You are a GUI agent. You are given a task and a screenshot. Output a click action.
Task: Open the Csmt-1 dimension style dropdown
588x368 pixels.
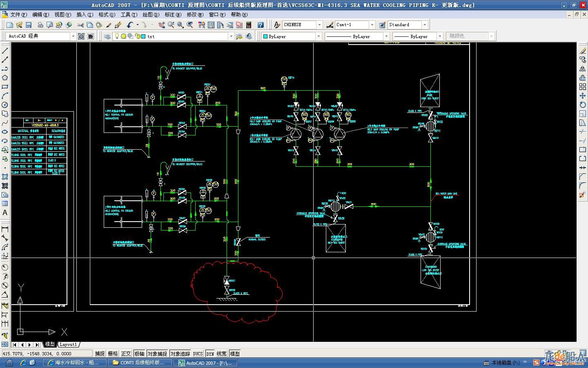(372, 25)
